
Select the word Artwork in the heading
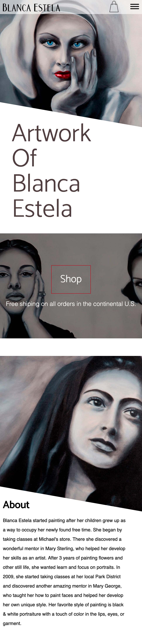[x=52, y=133]
